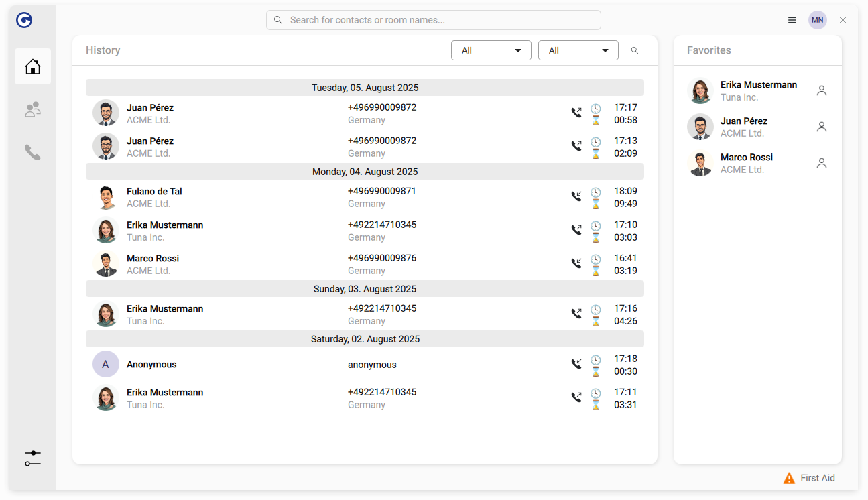
Task: Click phone number +496990009876 of Marco Rossi
Action: 381,258
